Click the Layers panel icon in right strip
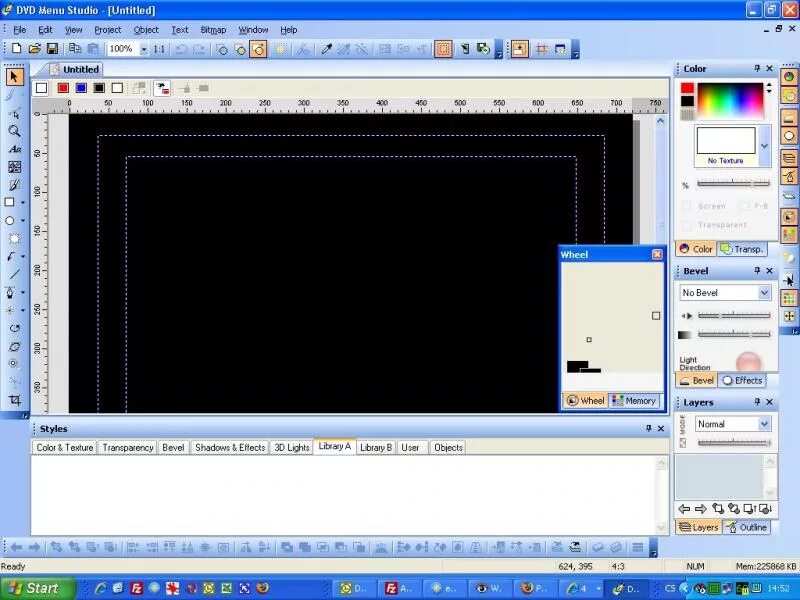 [789, 158]
